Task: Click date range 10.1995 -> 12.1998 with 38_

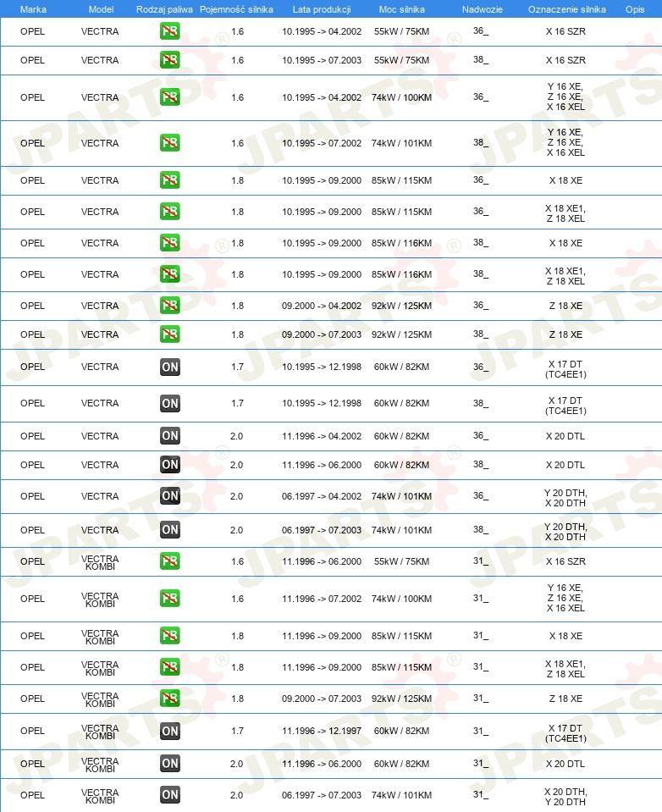Action: point(322,403)
